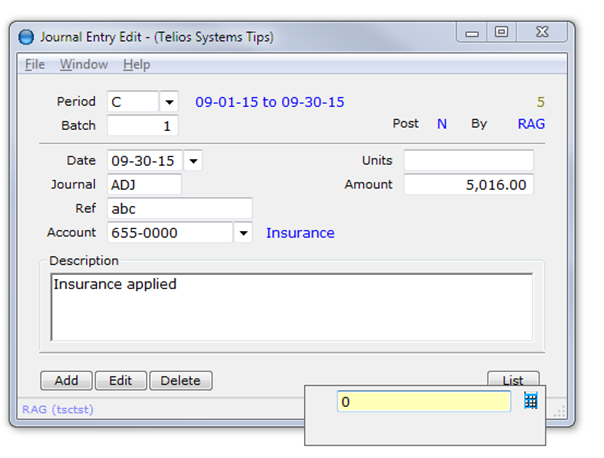
Task: Open the Window menu
Action: pos(83,64)
